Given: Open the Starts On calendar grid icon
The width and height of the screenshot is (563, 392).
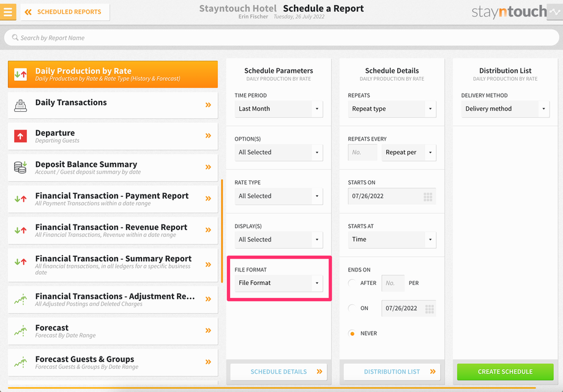Looking at the screenshot, I should [428, 196].
